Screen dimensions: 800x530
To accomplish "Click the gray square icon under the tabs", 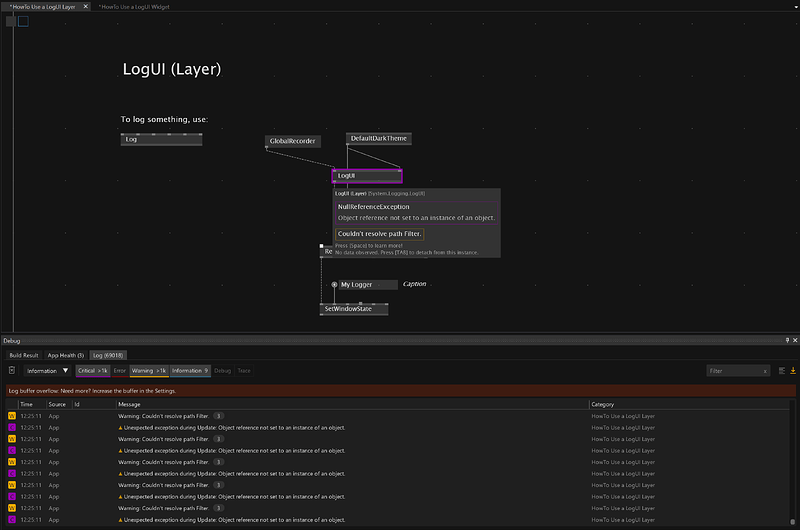I will (x=11, y=21).
